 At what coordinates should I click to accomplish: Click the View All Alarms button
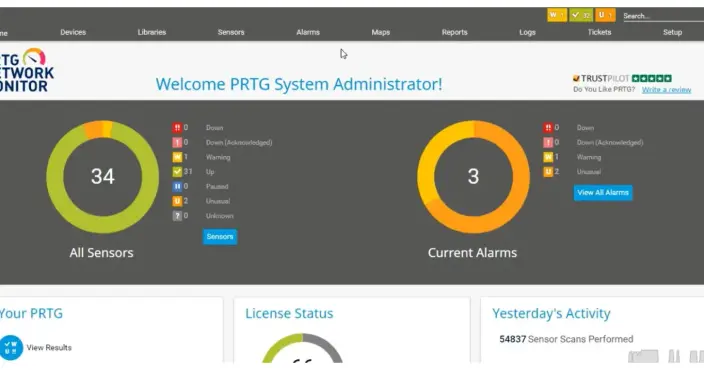point(603,193)
